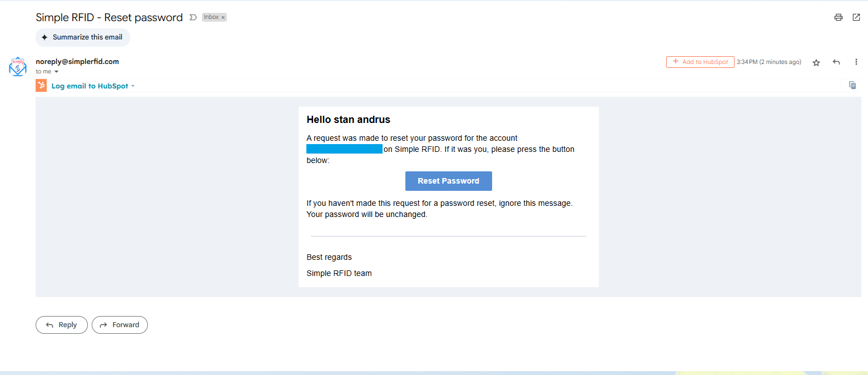Screen dimensions: 868x375
Task: Click the blue Reset Password button
Action: point(449,181)
